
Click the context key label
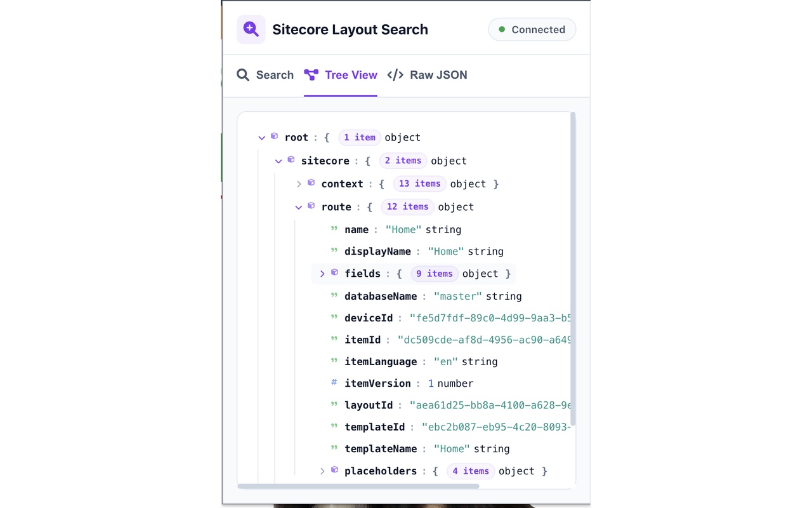(342, 184)
